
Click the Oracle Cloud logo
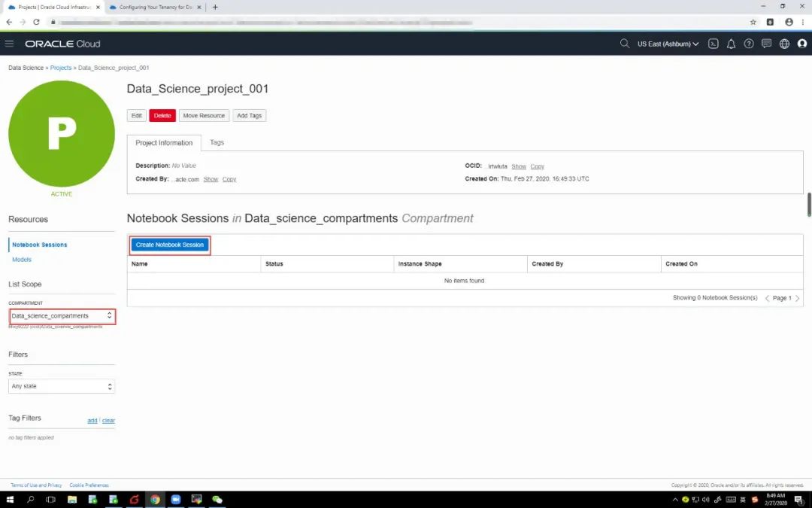pyautogui.click(x=62, y=44)
